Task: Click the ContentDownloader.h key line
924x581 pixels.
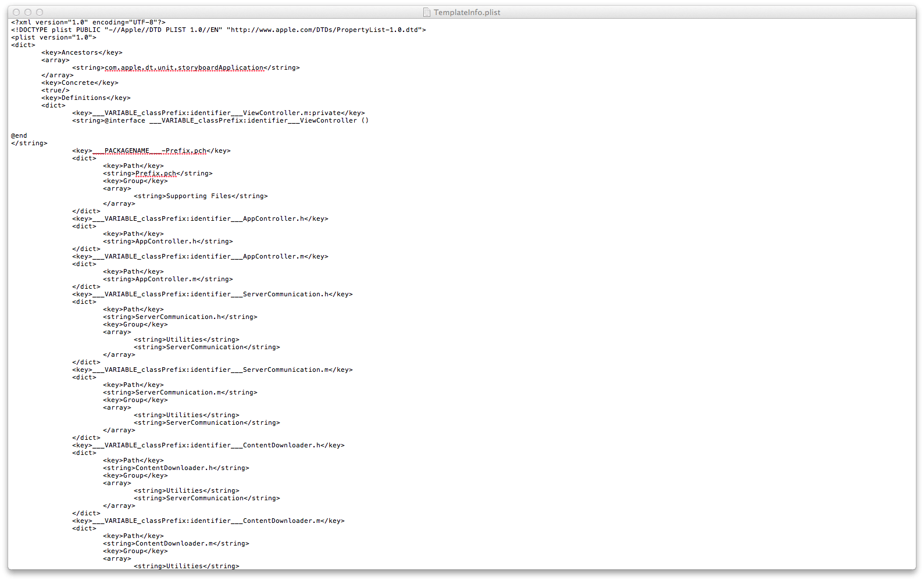Action: point(208,445)
